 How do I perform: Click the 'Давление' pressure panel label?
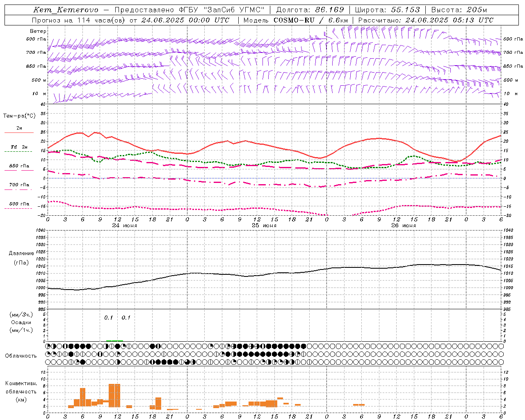(21, 253)
